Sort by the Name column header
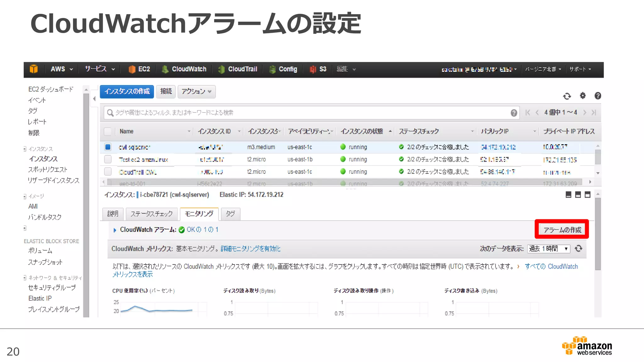Screen dimensions: 644x362 (x=126, y=131)
